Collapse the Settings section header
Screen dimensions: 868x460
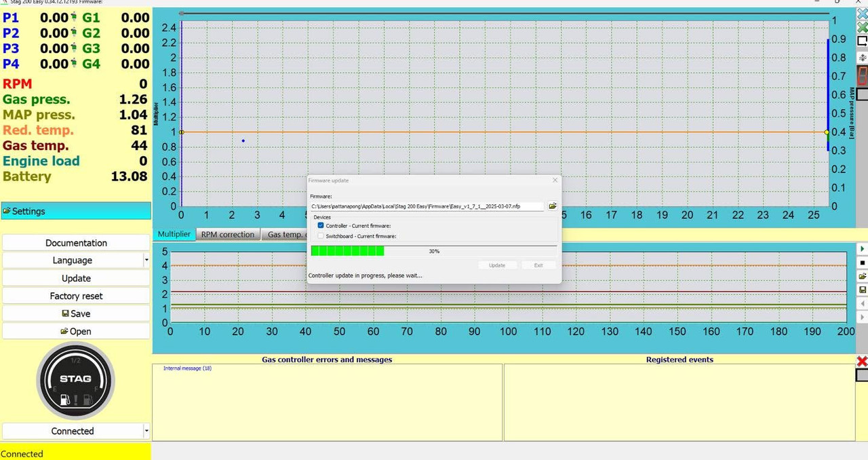tap(76, 211)
